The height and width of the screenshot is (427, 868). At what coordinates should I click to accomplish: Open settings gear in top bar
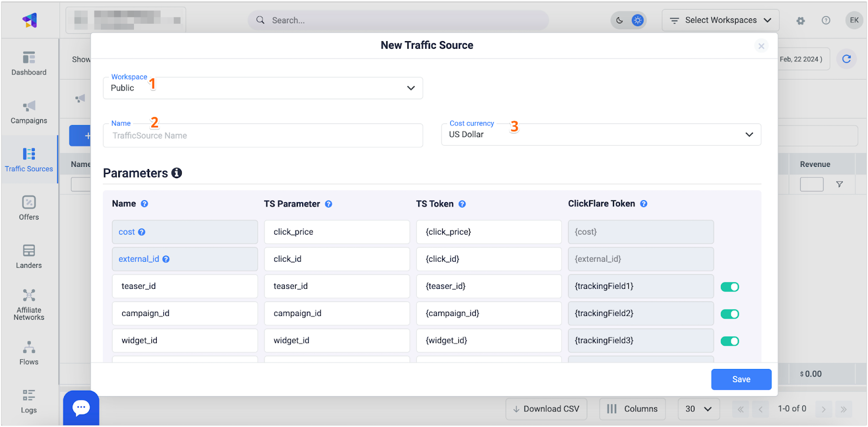pyautogui.click(x=800, y=21)
